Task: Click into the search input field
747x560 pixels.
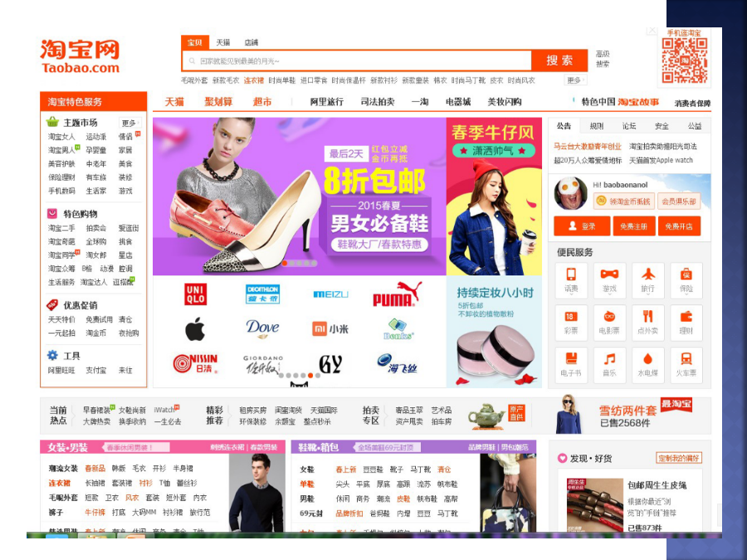Action: [357, 61]
